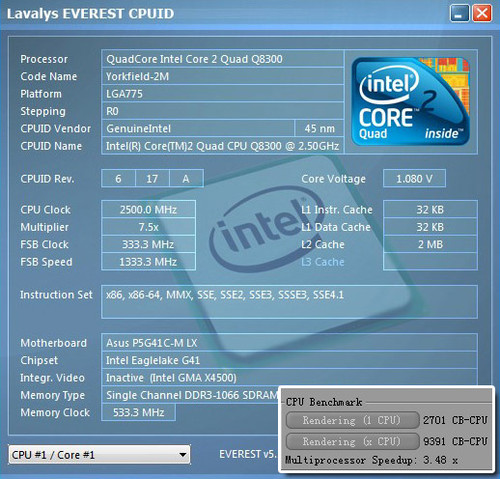Select the FSB Clock value 333.3 MHz
500x479 pixels.
point(148,244)
